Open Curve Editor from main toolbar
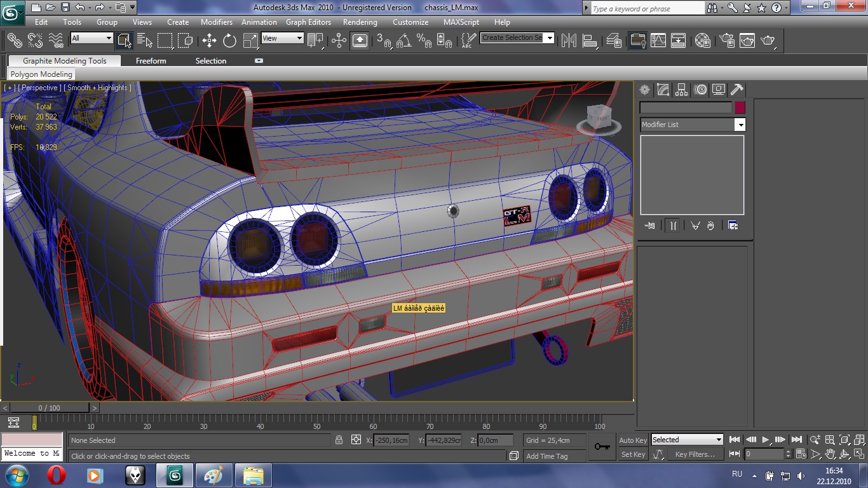The width and height of the screenshot is (868, 488). [x=658, y=41]
